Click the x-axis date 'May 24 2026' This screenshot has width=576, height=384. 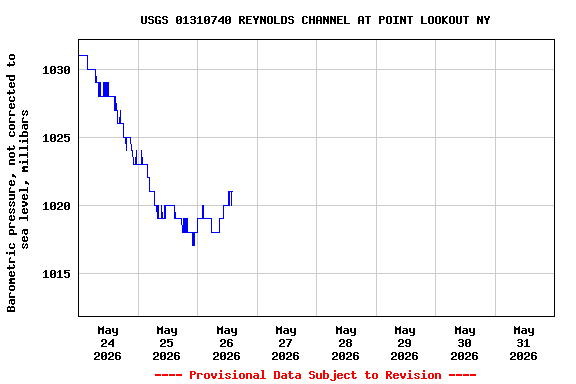tap(107, 343)
